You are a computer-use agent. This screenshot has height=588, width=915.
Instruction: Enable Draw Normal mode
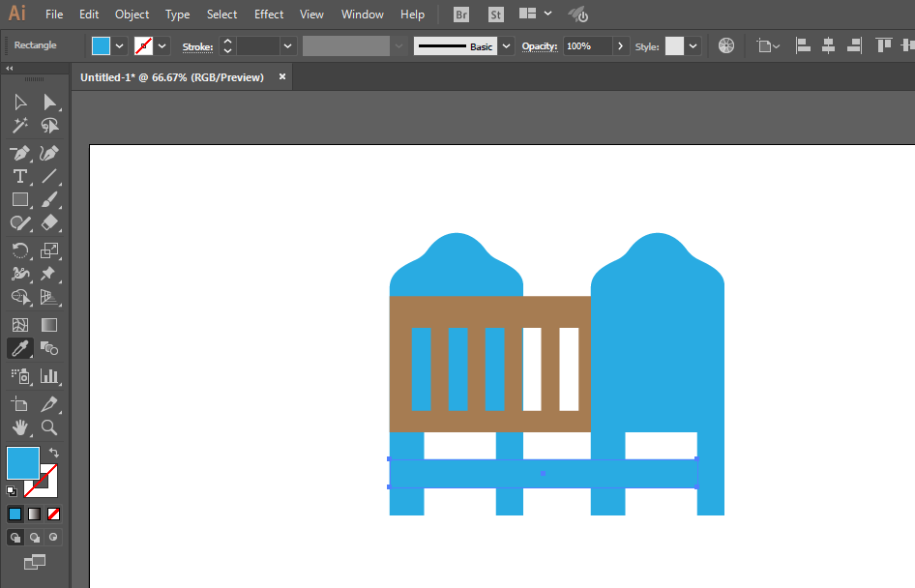[15, 538]
